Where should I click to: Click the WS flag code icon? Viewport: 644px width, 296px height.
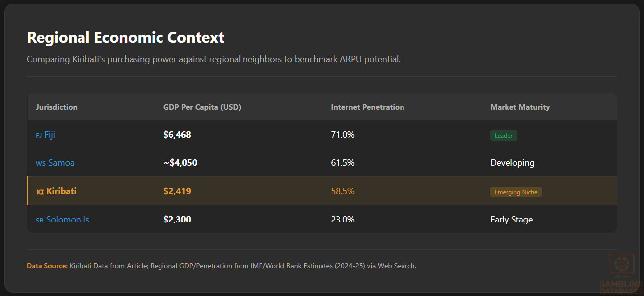[40, 163]
